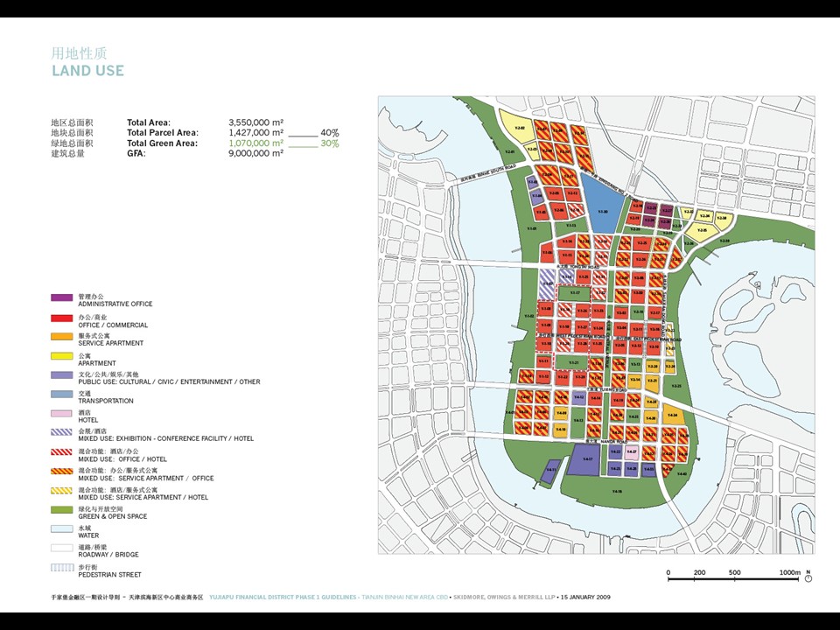Select the orange Service Apartment legend swatch
This screenshot has height=630, width=840.
[61, 336]
